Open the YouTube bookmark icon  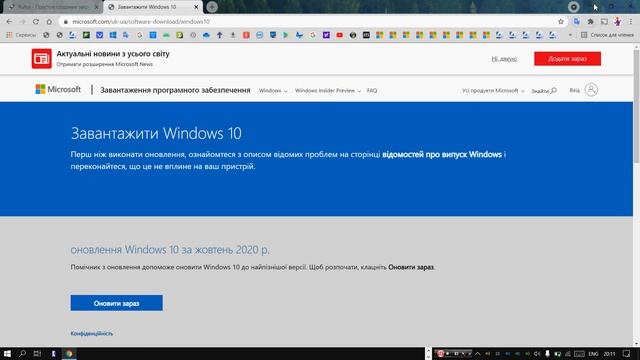pos(340,35)
